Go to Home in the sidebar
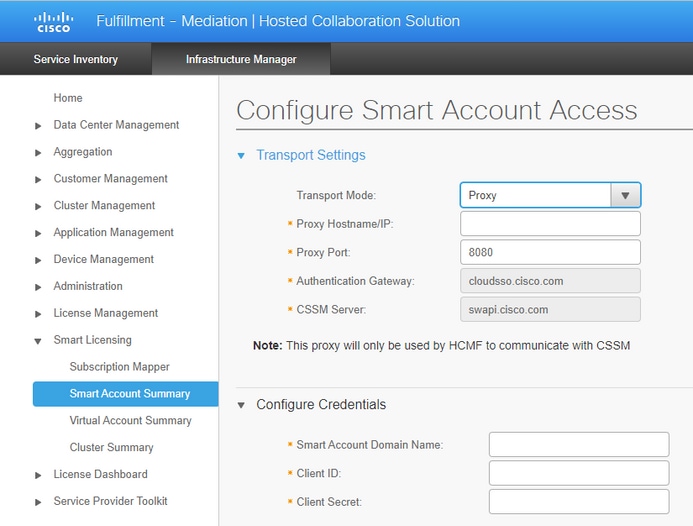Viewport: 693px width, 526px height. 68,98
